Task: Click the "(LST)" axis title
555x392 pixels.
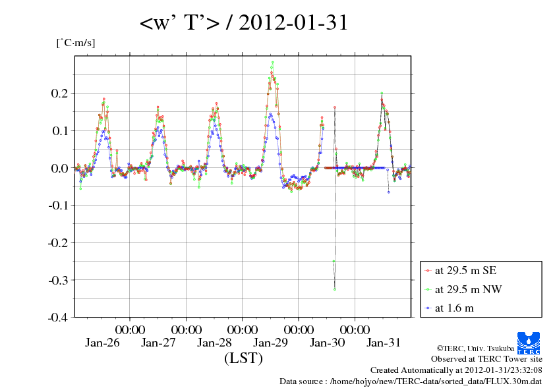Action: tap(243, 358)
